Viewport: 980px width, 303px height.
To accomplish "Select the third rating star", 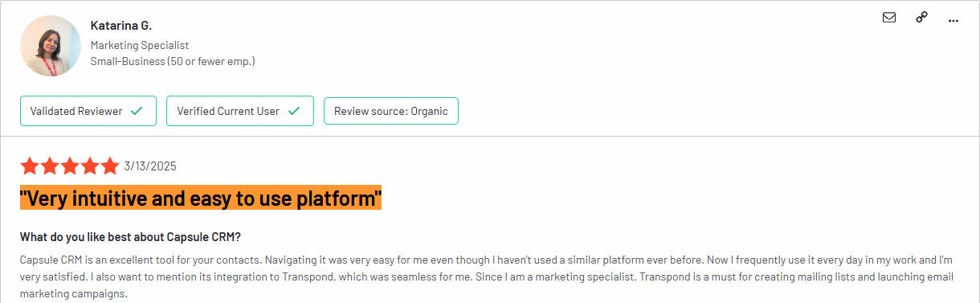I will point(70,166).
